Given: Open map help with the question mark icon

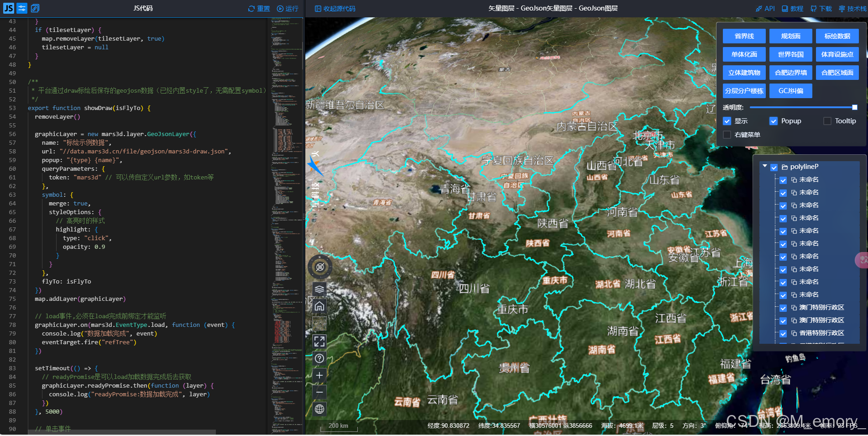Looking at the screenshot, I should [x=319, y=358].
